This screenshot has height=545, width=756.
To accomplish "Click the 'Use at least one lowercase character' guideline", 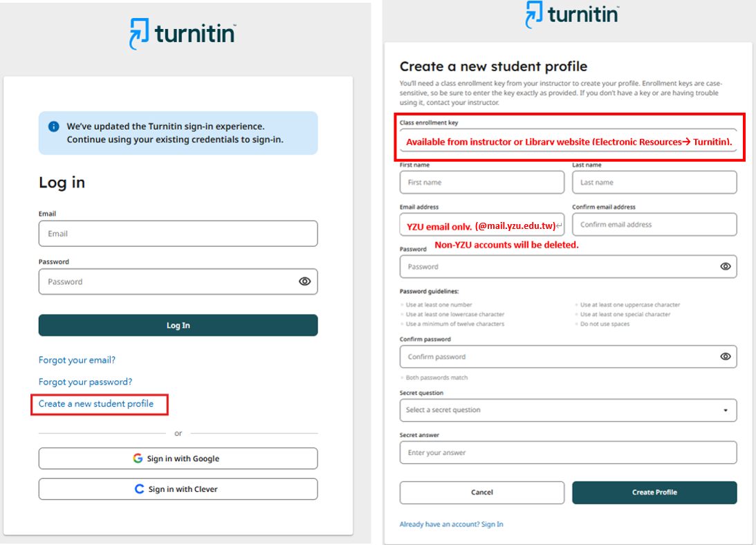I will [454, 315].
